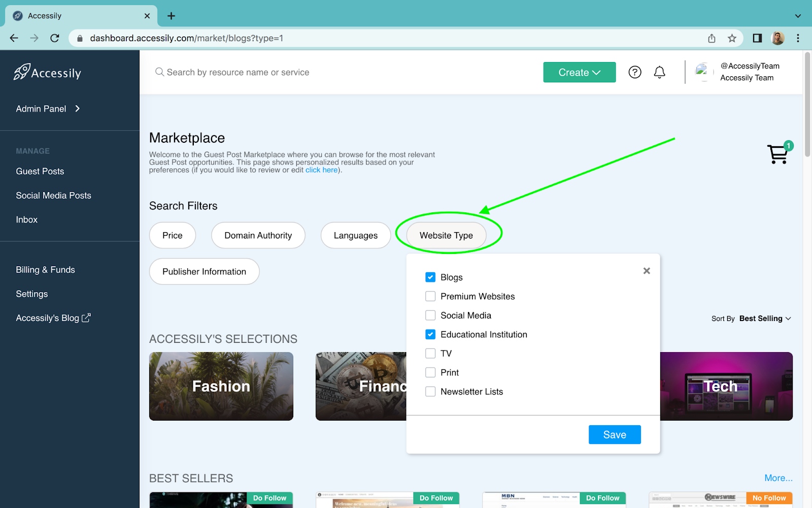Viewport: 812px width, 508px height.
Task: Open the Domain Authority filter
Action: (258, 235)
